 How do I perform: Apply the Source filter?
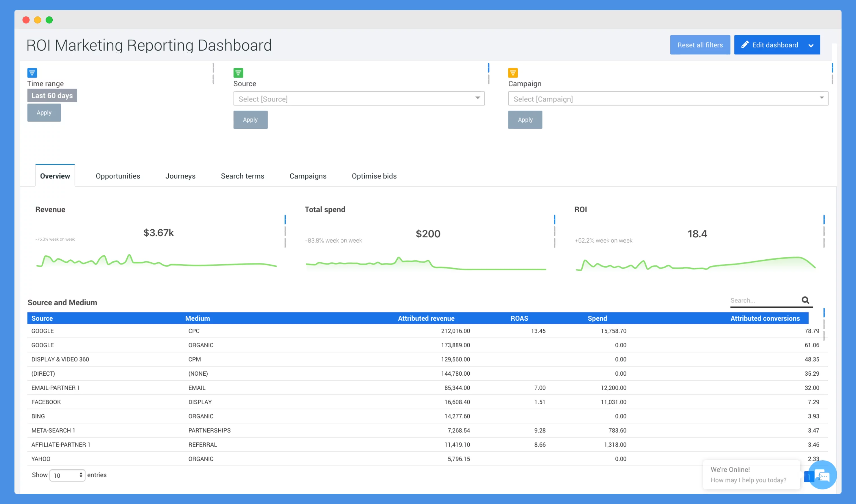pos(250,119)
